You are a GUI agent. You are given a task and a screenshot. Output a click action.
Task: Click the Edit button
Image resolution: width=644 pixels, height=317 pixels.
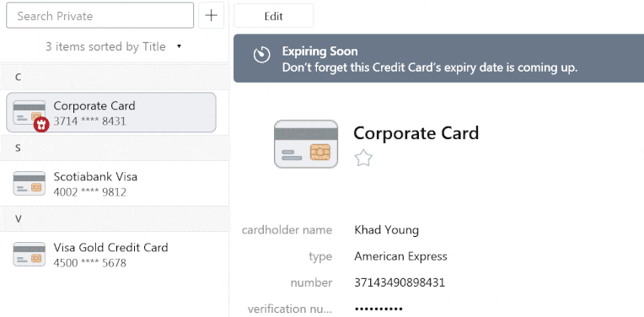(x=274, y=16)
